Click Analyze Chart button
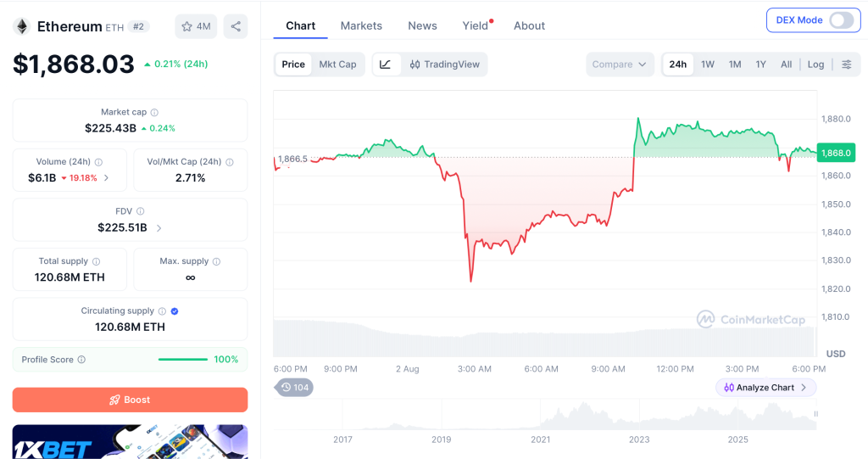868x459 pixels. click(765, 388)
